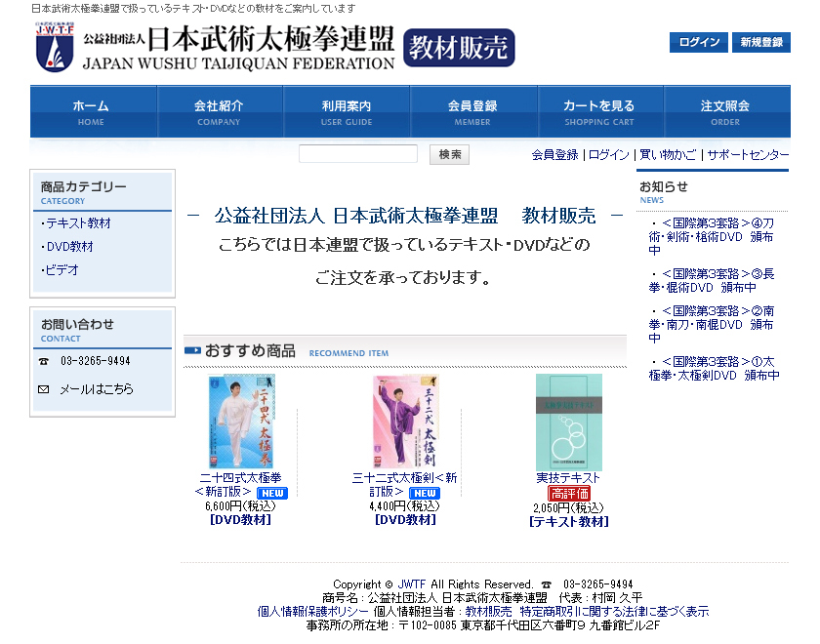Click the 6,600円(税込) price text
This screenshot has width=820, height=644.
240,506
